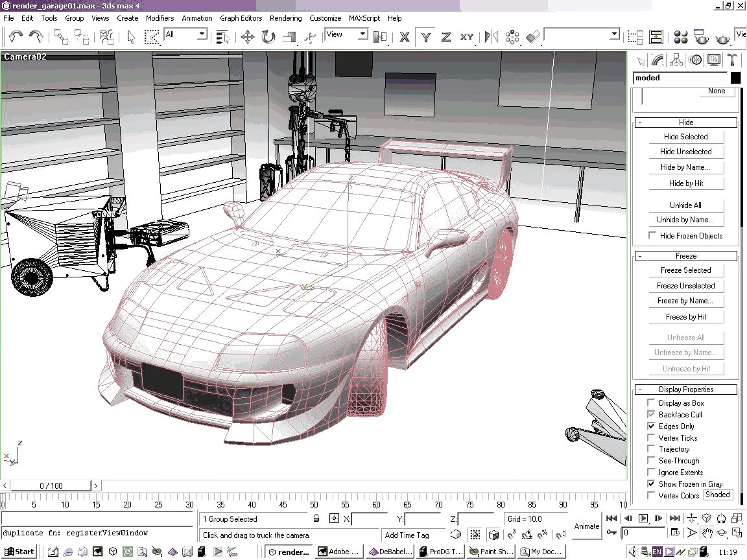Open the Material Editor spheres icon

(681, 37)
